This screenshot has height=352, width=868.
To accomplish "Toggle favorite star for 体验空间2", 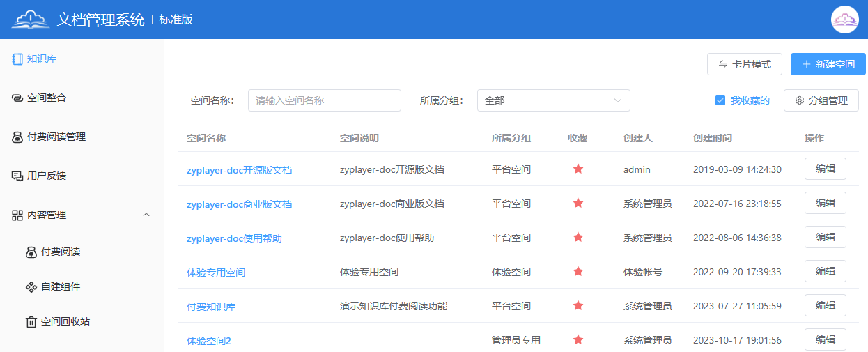I will [x=578, y=339].
